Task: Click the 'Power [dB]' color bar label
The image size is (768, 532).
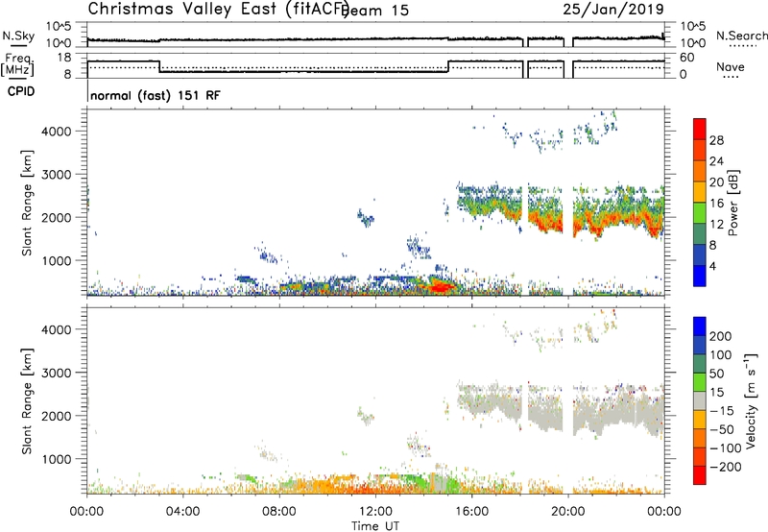Action: 733,203
